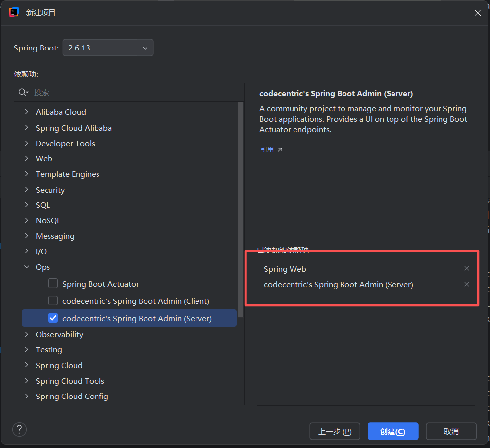
Task: Collapse the Ops category
Action: [x=27, y=267]
